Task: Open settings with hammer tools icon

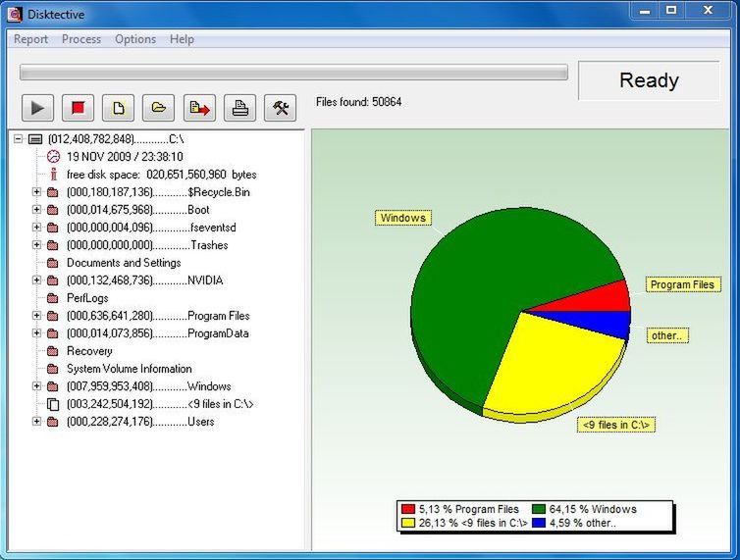Action: (281, 108)
